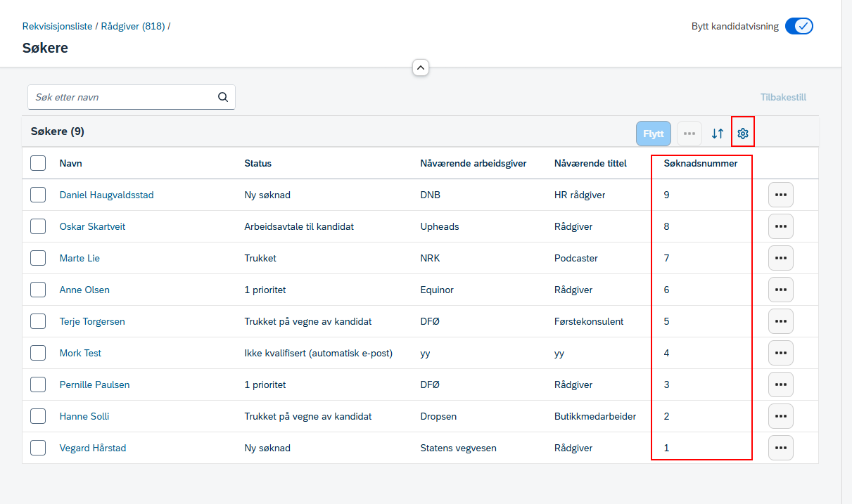Open applicant Terje Torgersen
Image resolution: width=852 pixels, height=504 pixels.
pyautogui.click(x=92, y=321)
